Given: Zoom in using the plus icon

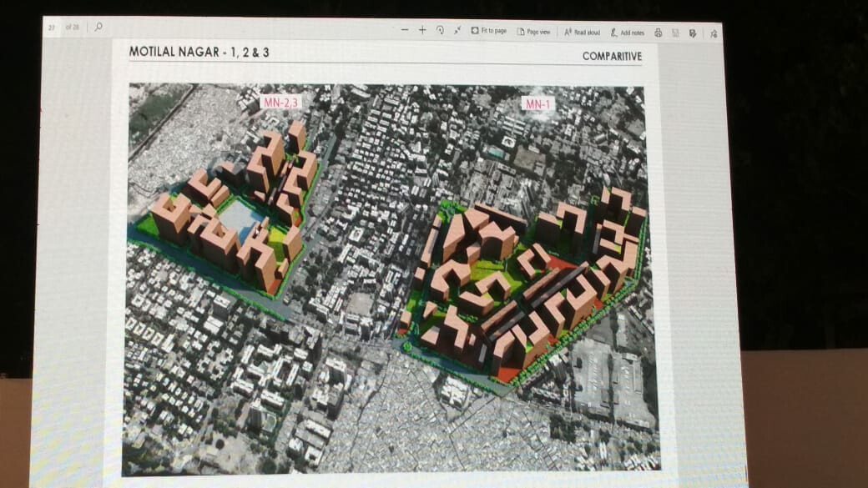Looking at the screenshot, I should 422,30.
